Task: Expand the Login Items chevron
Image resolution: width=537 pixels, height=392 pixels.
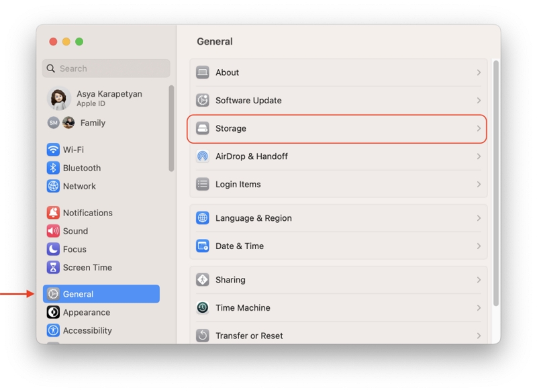Action: [479, 184]
